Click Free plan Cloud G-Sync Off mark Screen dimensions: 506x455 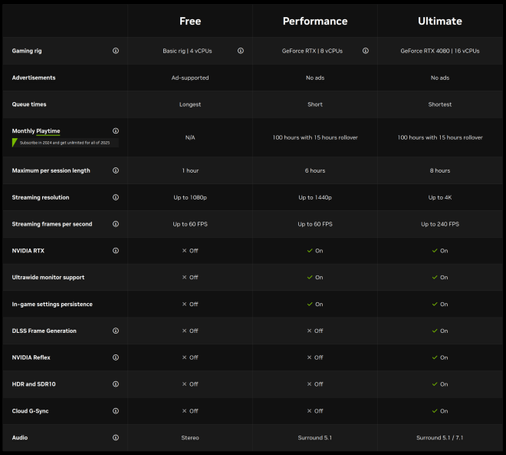184,411
